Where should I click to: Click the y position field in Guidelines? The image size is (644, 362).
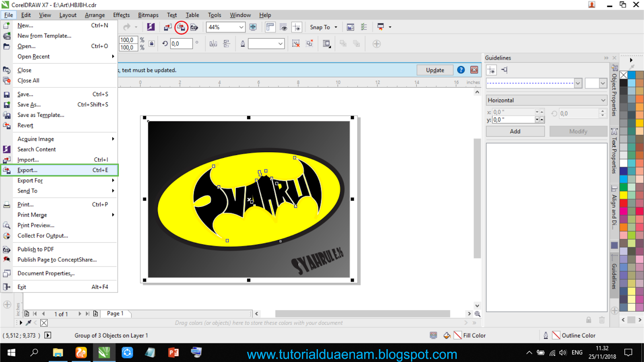513,120
